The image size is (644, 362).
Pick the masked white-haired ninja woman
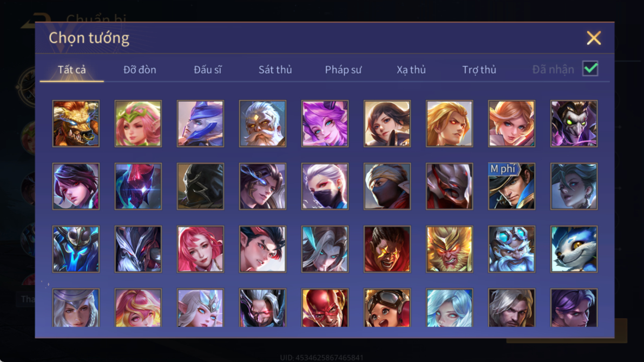325,186
